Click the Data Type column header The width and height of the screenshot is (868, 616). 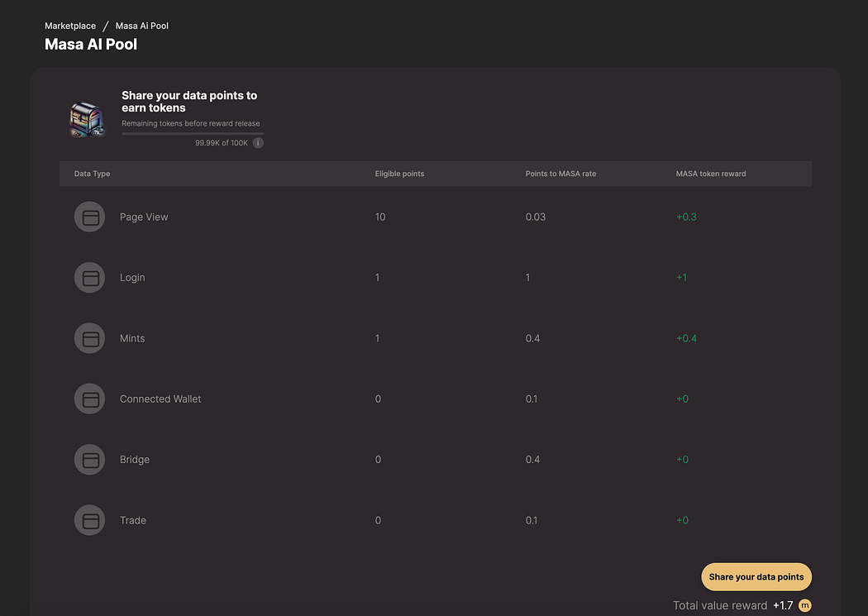pos(92,174)
